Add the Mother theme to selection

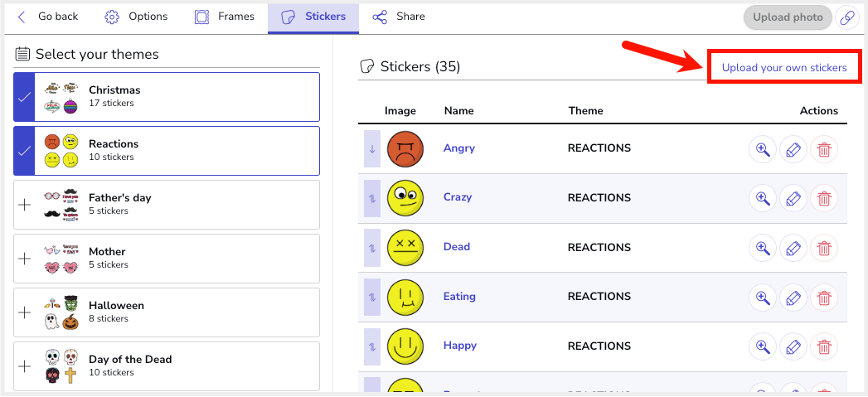(24, 259)
